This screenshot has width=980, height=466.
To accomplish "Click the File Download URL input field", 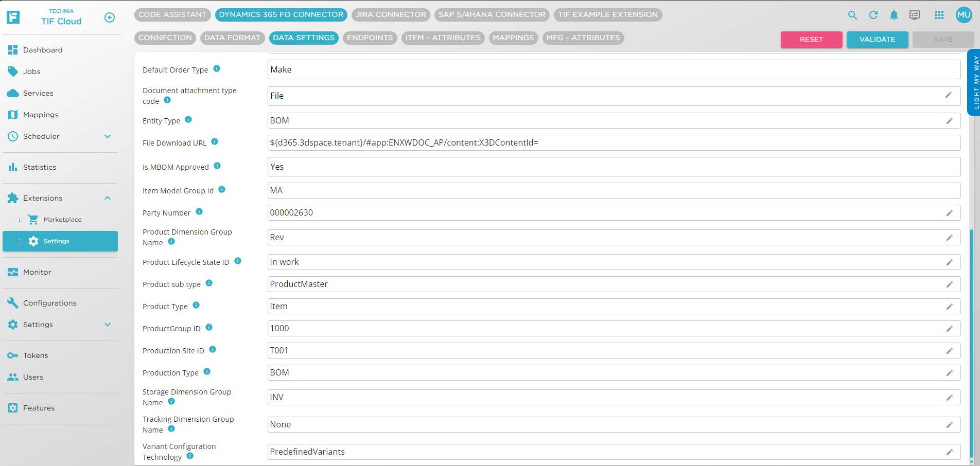I will (614, 143).
